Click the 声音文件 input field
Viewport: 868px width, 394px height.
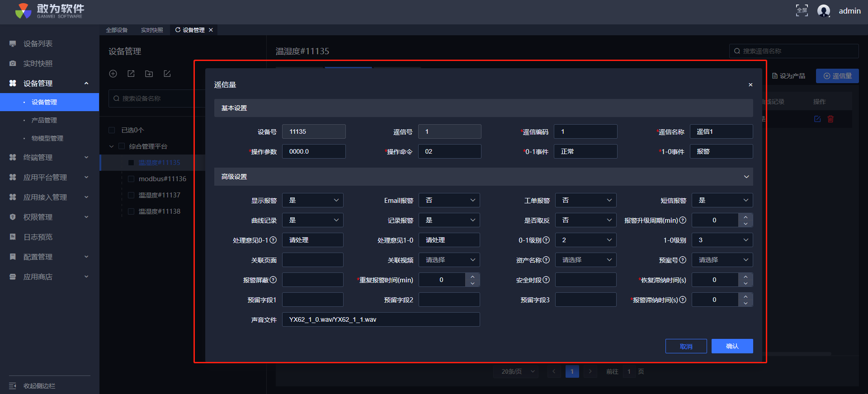[381, 319]
